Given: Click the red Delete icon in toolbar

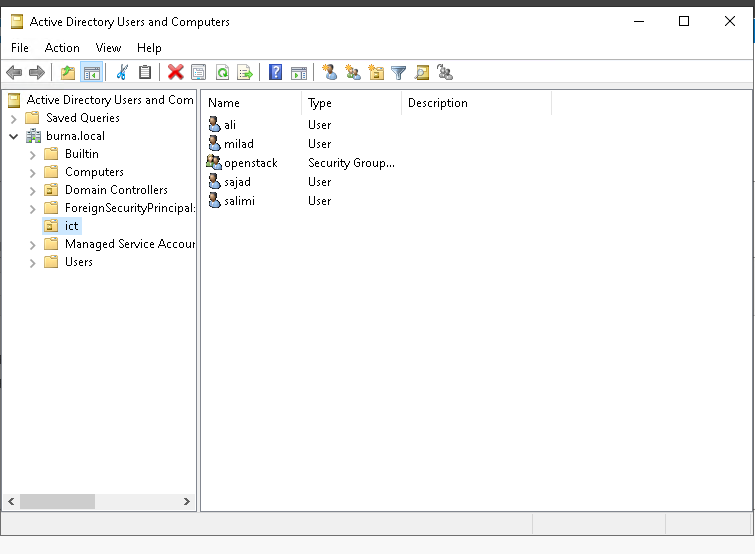Looking at the screenshot, I should point(175,72).
